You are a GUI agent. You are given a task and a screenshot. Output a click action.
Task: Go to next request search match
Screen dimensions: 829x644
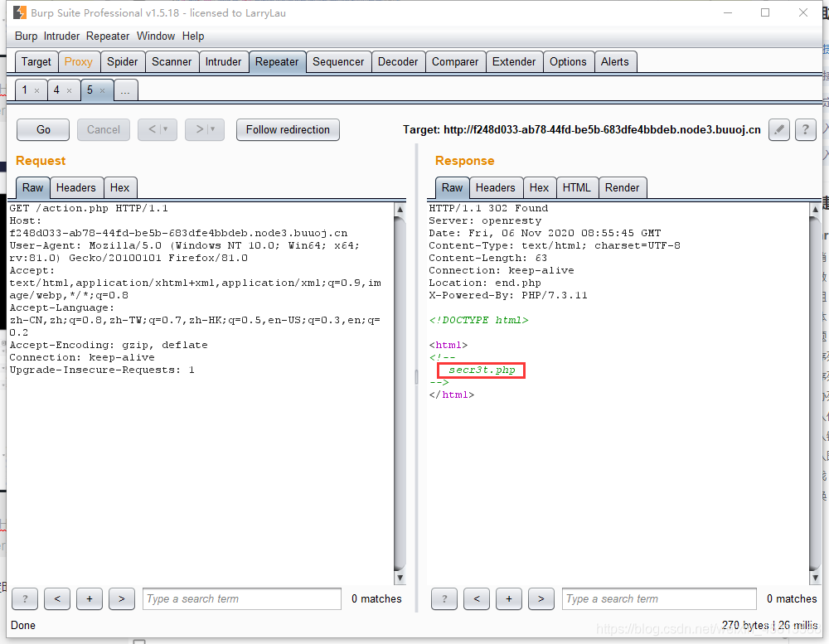coord(122,599)
